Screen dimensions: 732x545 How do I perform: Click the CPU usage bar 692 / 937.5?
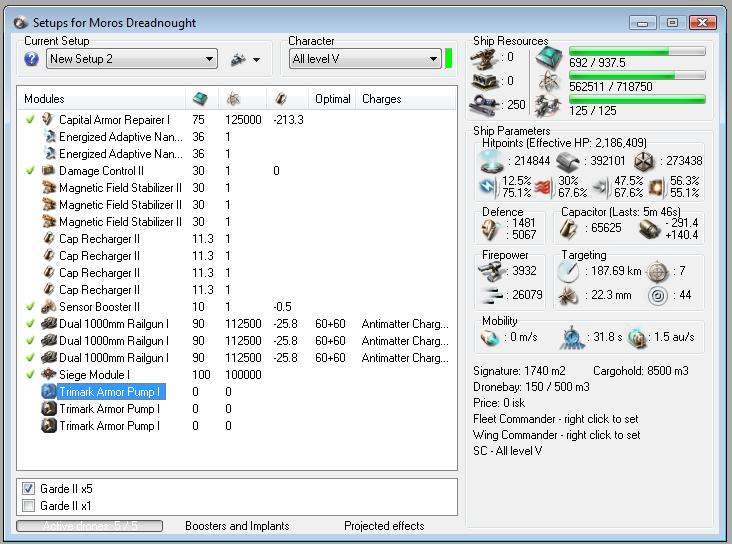(637, 51)
